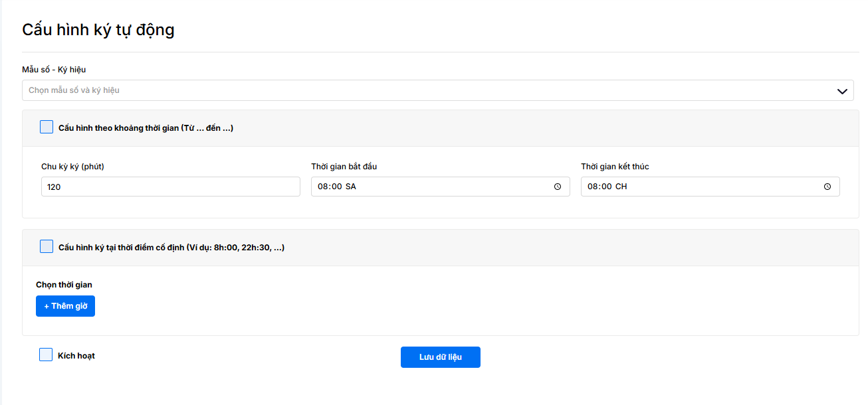Viewport: 868px width, 405px height.
Task: Expand the Mẫu số dropdown chevron arrow
Action: 842,91
